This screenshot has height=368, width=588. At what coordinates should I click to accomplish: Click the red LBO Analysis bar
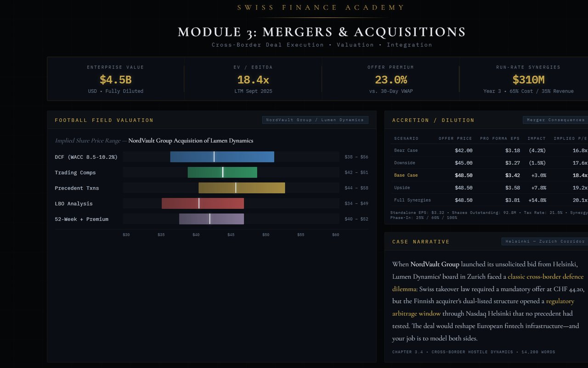coord(203,203)
